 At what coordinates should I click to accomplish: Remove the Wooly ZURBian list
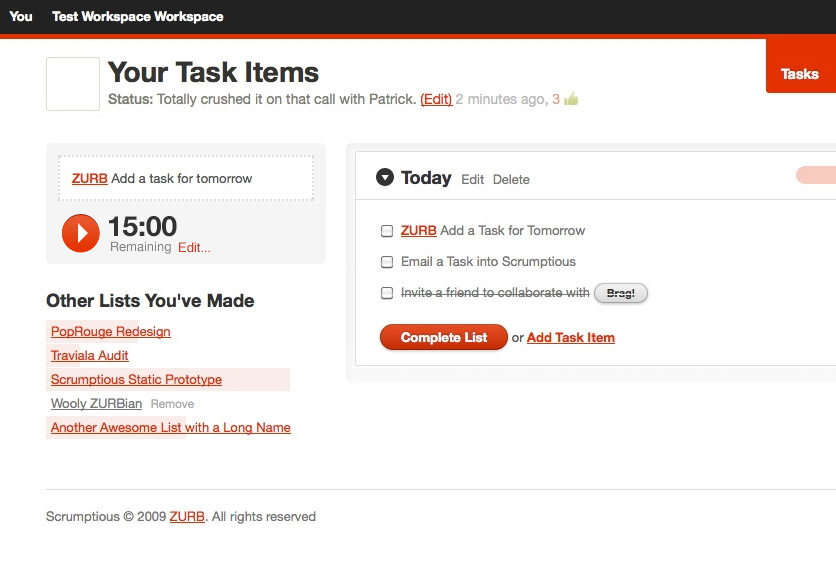[172, 404]
